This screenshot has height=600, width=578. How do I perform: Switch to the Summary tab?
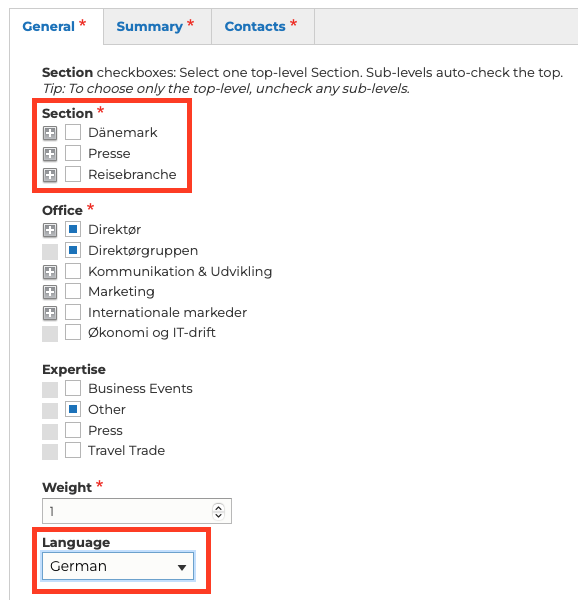pos(157,26)
